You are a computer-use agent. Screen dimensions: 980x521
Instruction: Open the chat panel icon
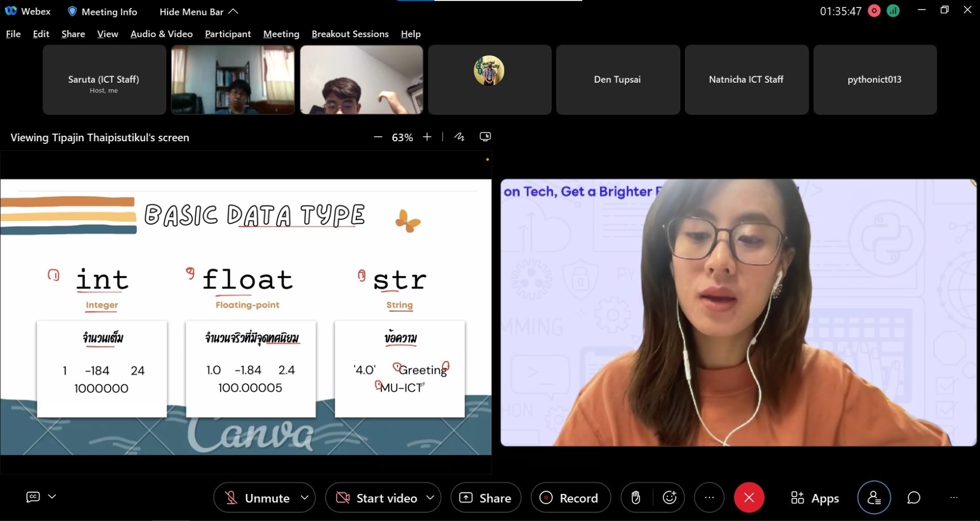point(913,497)
